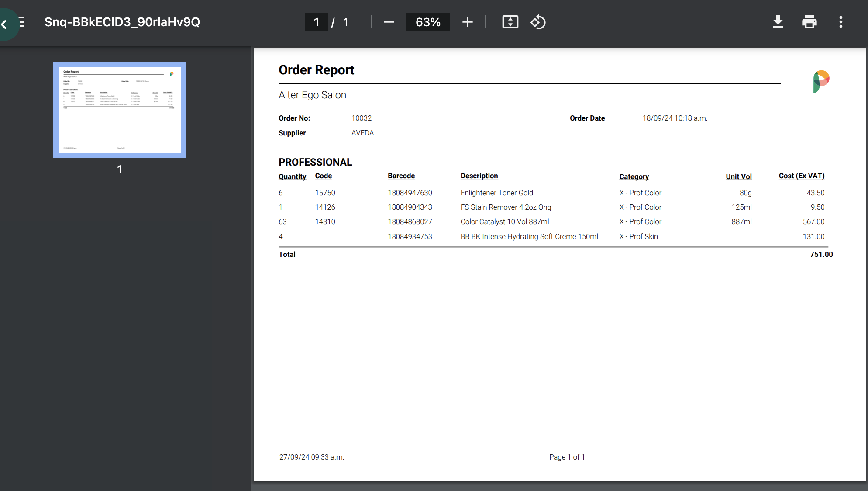Click total amount 751.00
The width and height of the screenshot is (868, 491).
click(821, 254)
